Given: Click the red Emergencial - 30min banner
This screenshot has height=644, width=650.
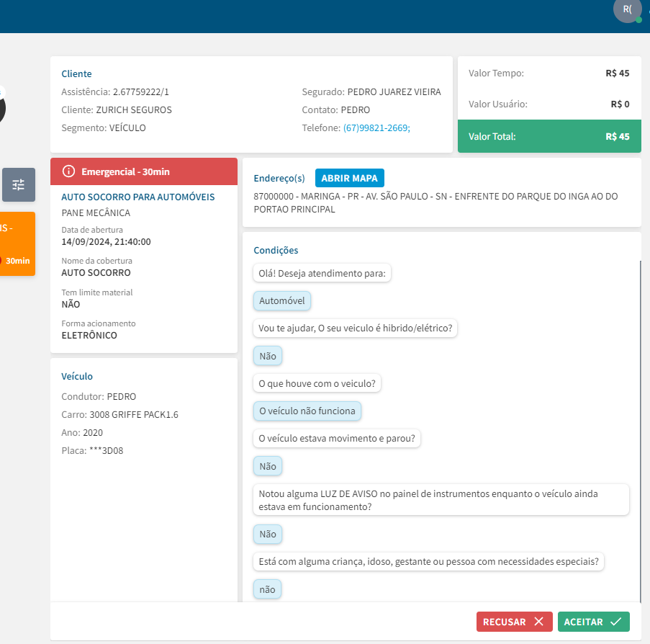Looking at the screenshot, I should tap(144, 171).
